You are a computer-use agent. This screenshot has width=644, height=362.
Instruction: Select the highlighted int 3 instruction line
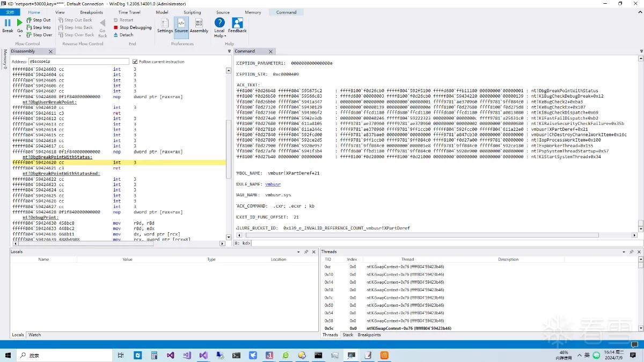[119, 162]
